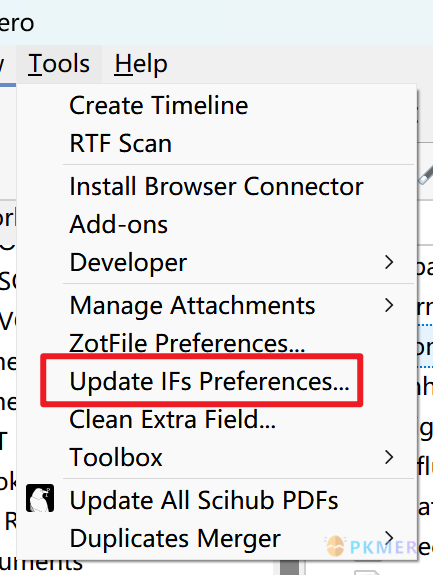433x575 pixels.
Task: Open the Tools menu
Action: pyautogui.click(x=59, y=64)
